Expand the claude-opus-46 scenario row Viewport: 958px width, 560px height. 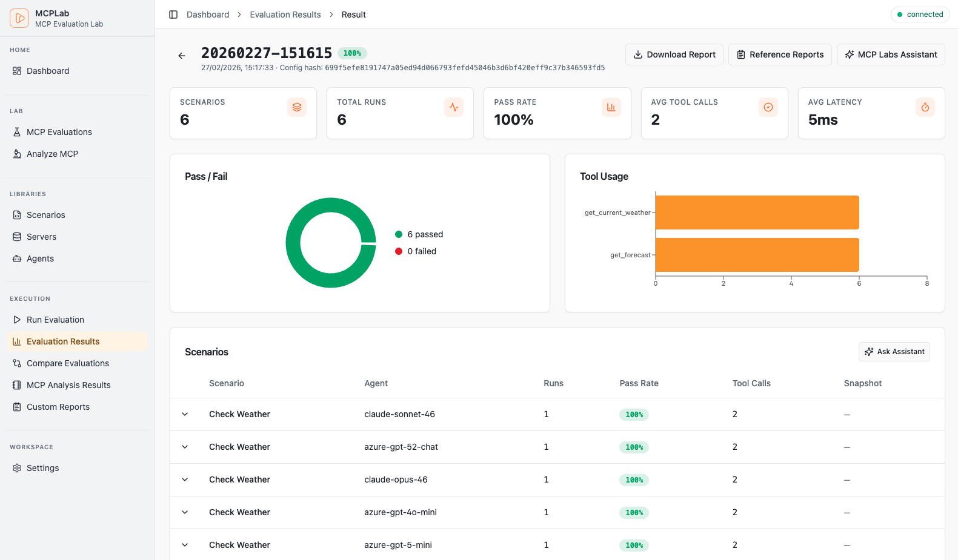point(185,479)
